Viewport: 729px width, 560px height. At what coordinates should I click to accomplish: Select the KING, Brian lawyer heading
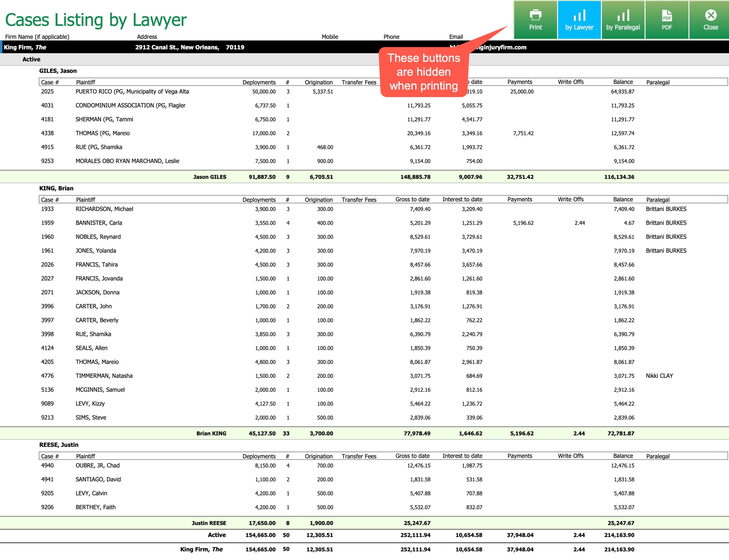pyautogui.click(x=56, y=188)
